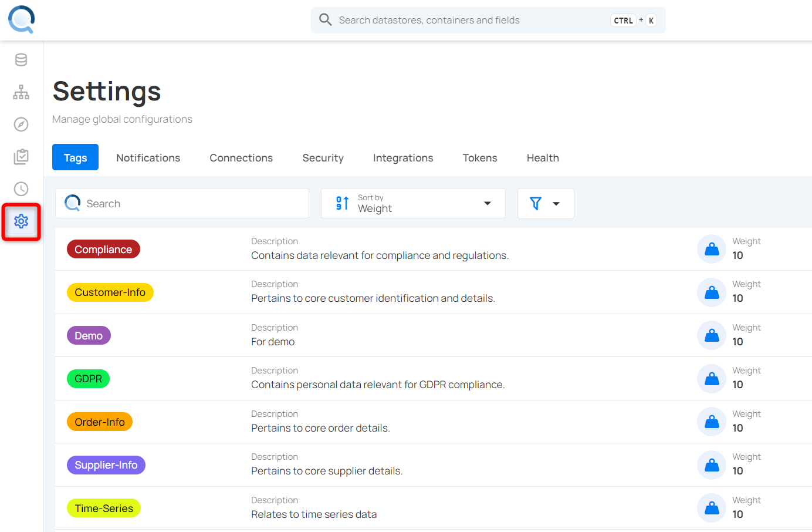Click the weight icon in Time-Series row
Image resolution: width=812 pixels, height=532 pixels.
pyautogui.click(x=712, y=508)
